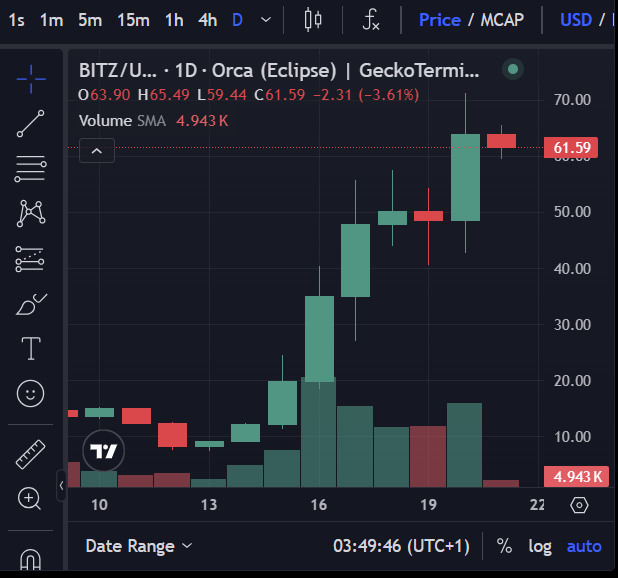Toggle the magnet mode tool
Viewport: 618px width, 578px height.
[x=30, y=559]
